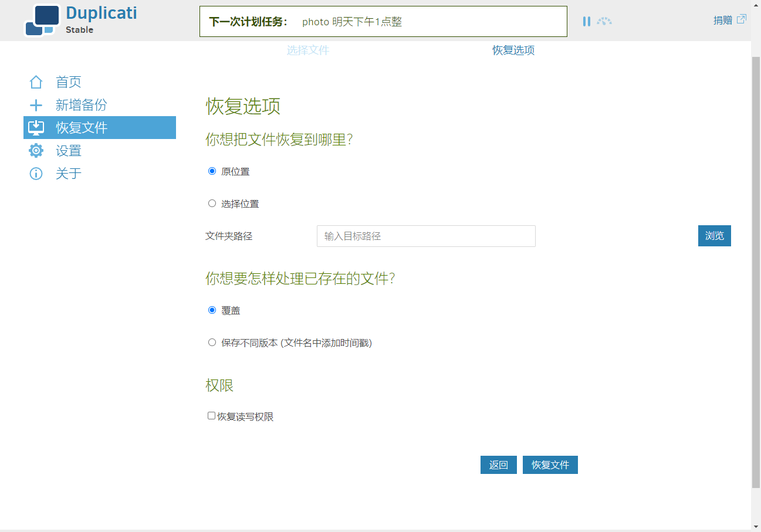
Task: Click the 权限 section heading
Action: tap(219, 385)
